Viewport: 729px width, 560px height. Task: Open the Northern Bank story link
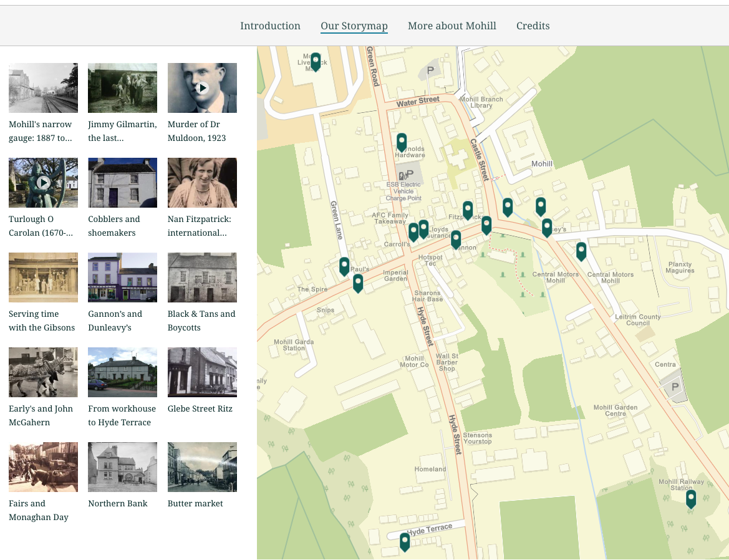point(118,503)
